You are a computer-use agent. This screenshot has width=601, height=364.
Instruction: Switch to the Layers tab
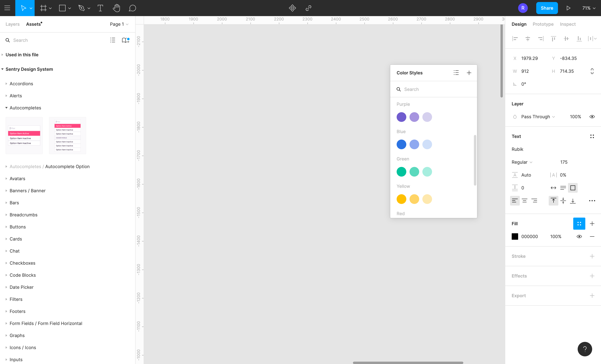coord(12,24)
